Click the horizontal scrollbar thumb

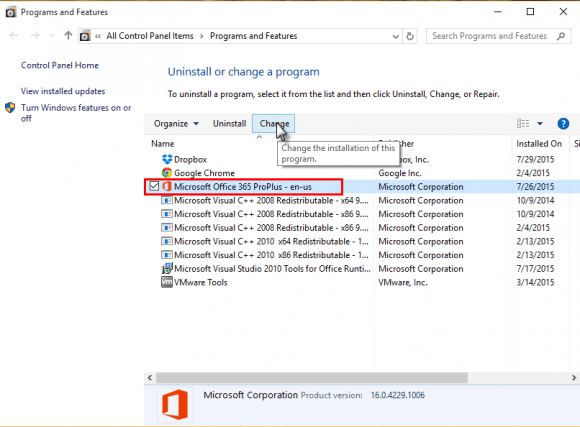[312, 378]
